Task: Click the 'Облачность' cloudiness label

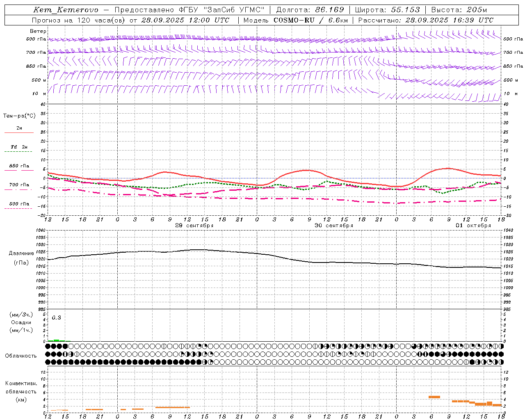Action: tap(21, 356)
